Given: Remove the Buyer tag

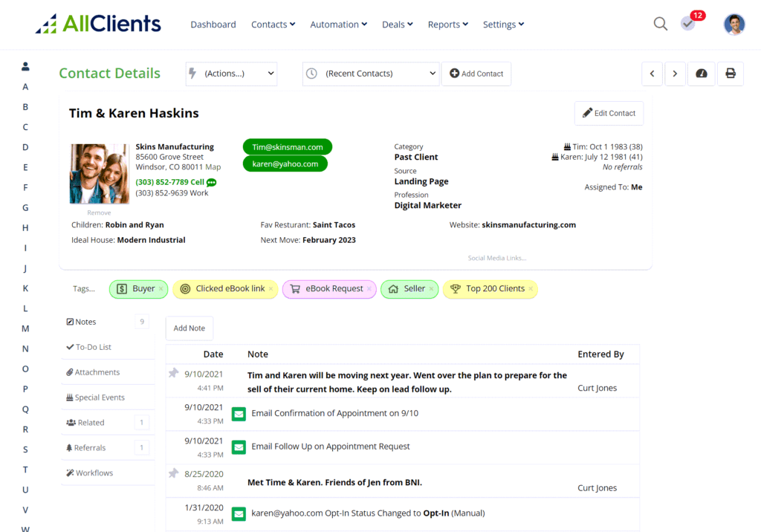Looking at the screenshot, I should [161, 288].
